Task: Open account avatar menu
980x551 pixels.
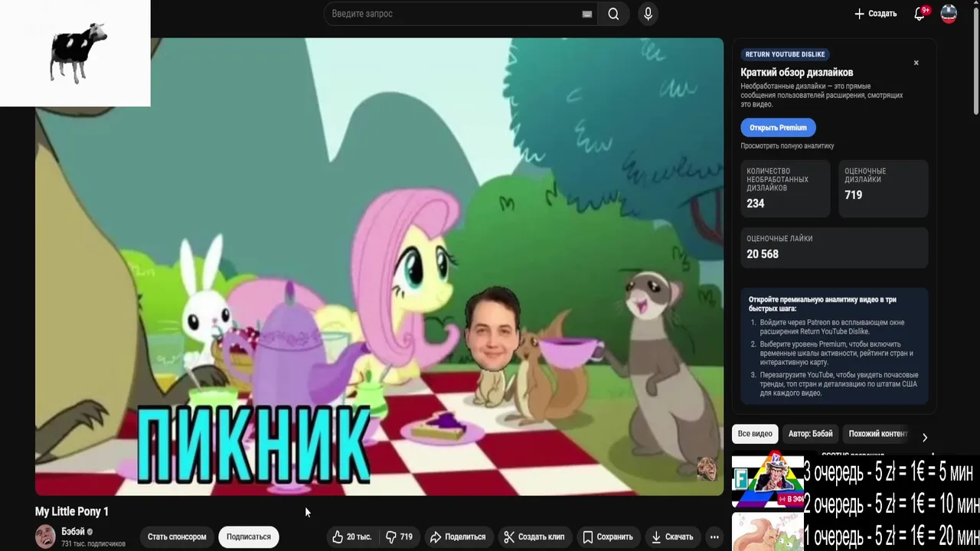Action: (949, 14)
